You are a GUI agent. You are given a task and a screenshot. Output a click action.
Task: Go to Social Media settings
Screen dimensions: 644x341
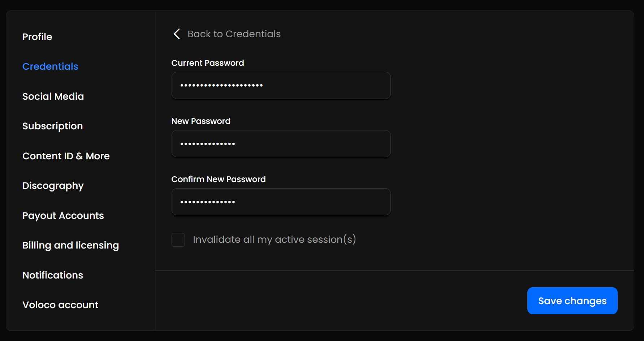coord(53,96)
